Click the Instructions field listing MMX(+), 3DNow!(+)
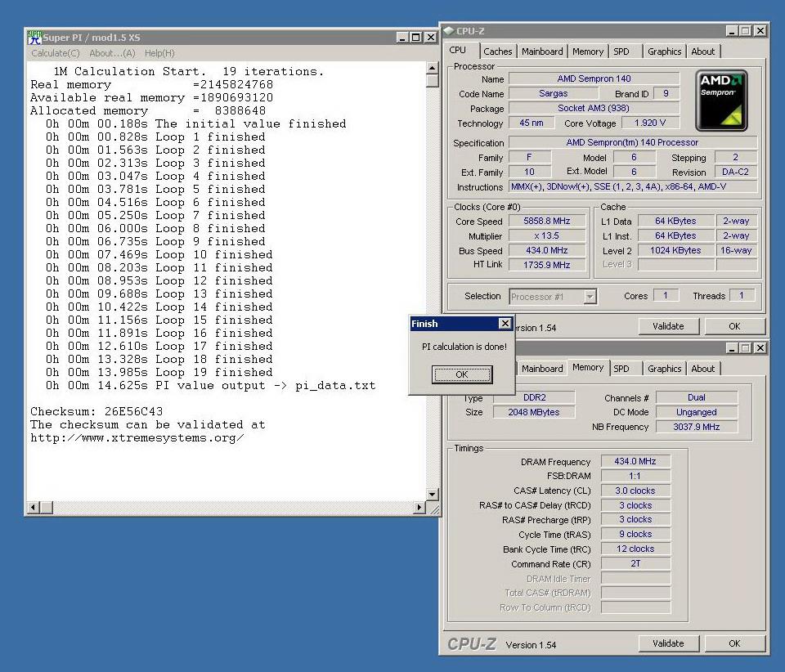This screenshot has width=785, height=672. [633, 186]
